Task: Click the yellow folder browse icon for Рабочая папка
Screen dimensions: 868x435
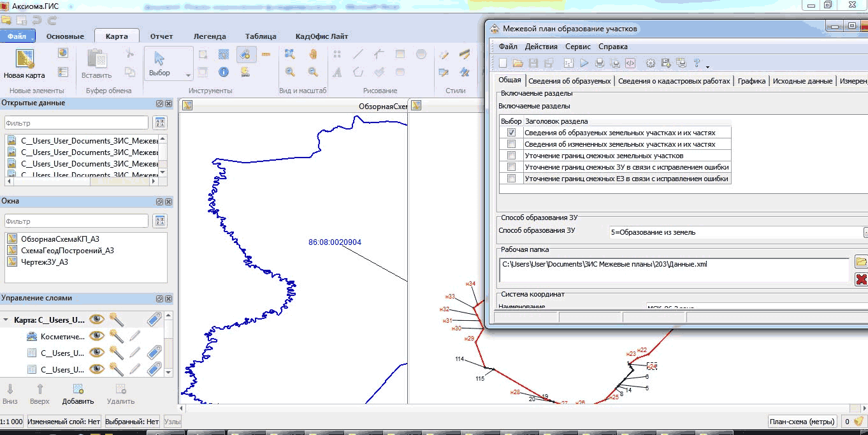Action: click(860, 262)
